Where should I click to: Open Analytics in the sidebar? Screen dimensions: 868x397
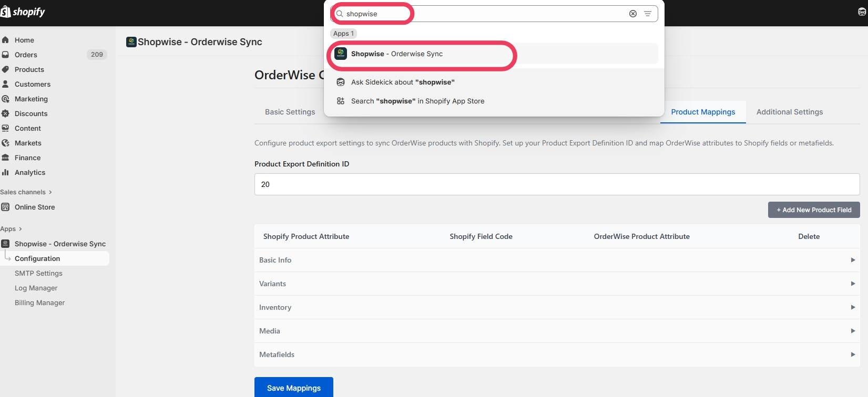tap(30, 172)
